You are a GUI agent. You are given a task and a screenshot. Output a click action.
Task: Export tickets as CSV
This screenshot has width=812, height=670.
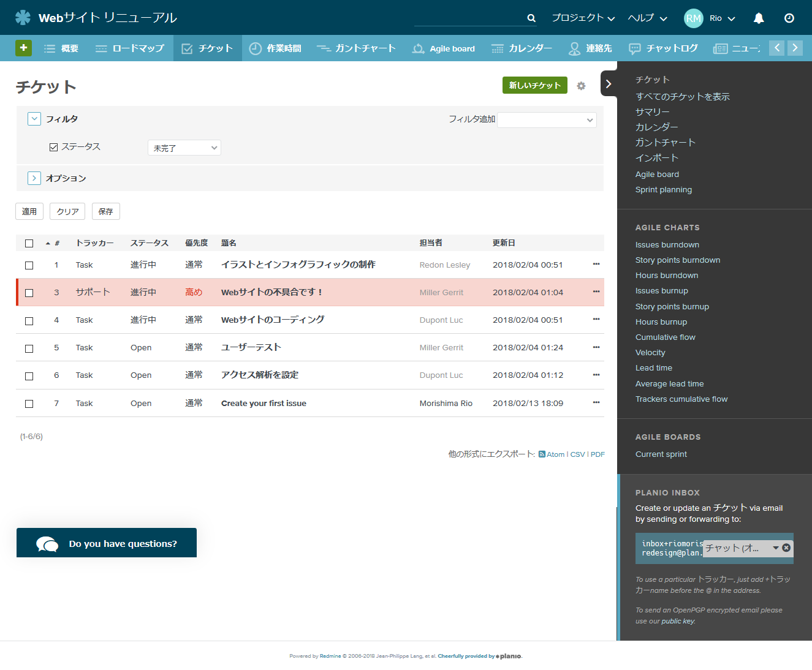577,454
